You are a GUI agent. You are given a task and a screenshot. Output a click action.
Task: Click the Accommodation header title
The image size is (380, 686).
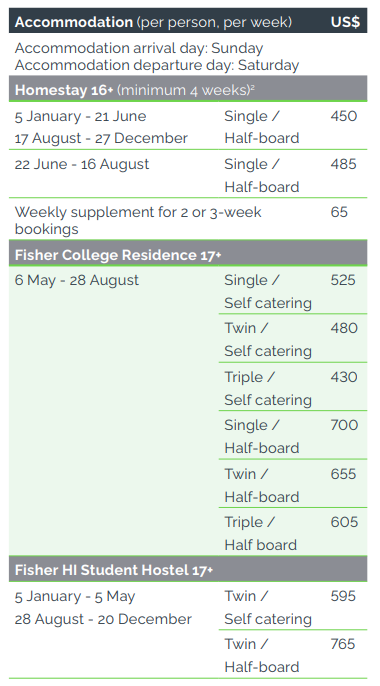coord(73,22)
